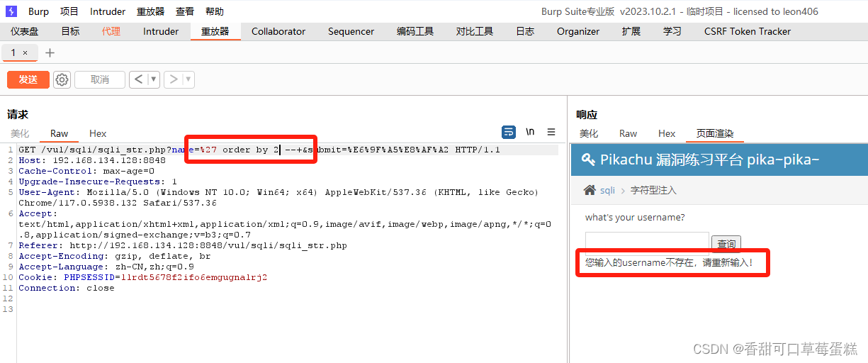Switch to the Intruder tool tab
868x363 pixels.
pos(161,31)
